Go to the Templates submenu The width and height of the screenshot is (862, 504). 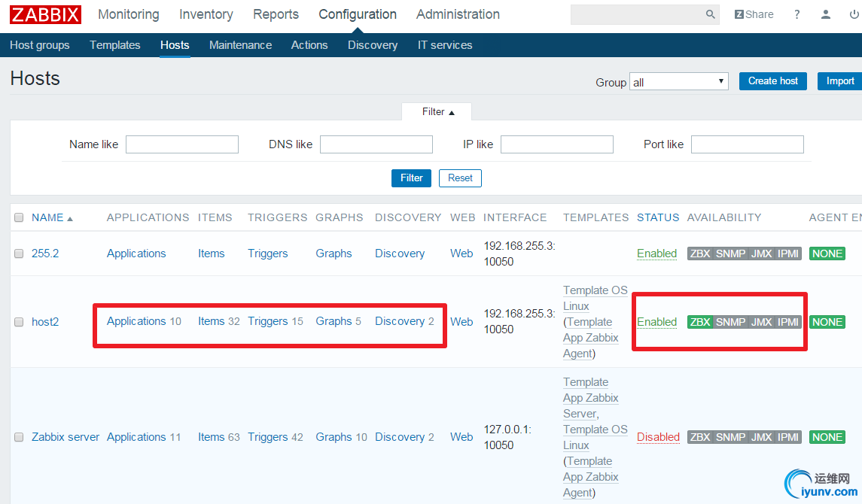coord(115,45)
